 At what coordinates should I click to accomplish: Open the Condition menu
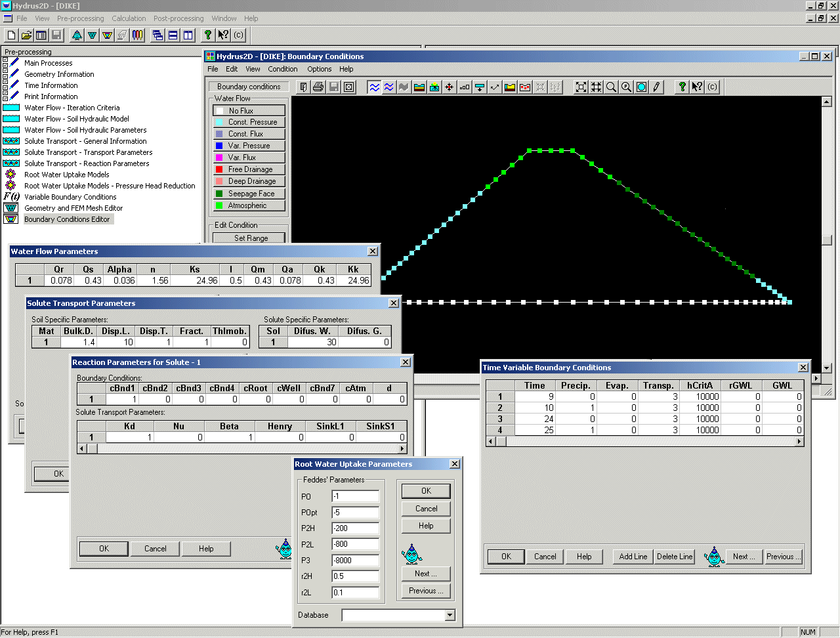[282, 69]
